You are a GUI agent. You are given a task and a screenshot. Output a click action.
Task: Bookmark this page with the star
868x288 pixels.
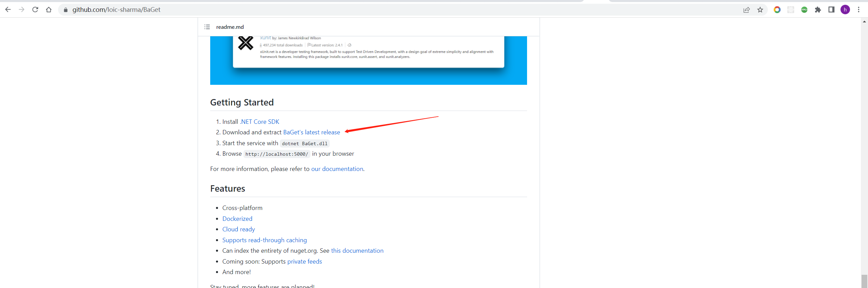pos(760,10)
